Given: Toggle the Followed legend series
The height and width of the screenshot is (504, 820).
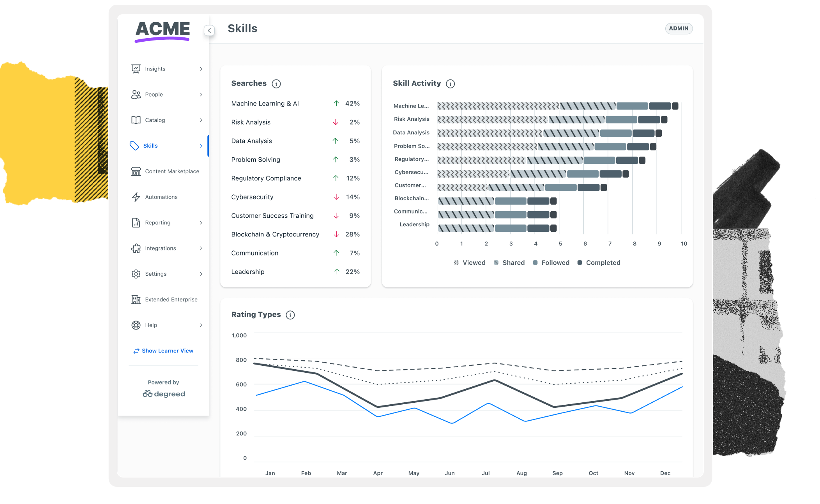Looking at the screenshot, I should click(x=551, y=263).
